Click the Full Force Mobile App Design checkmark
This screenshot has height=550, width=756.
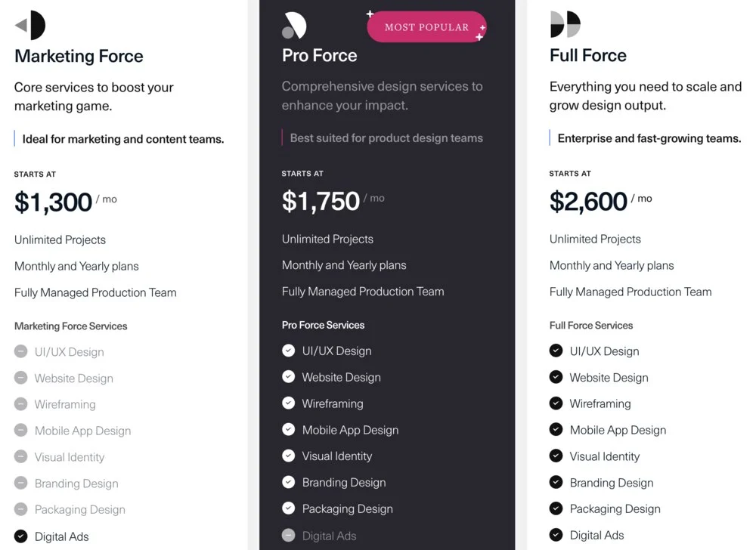tap(556, 430)
